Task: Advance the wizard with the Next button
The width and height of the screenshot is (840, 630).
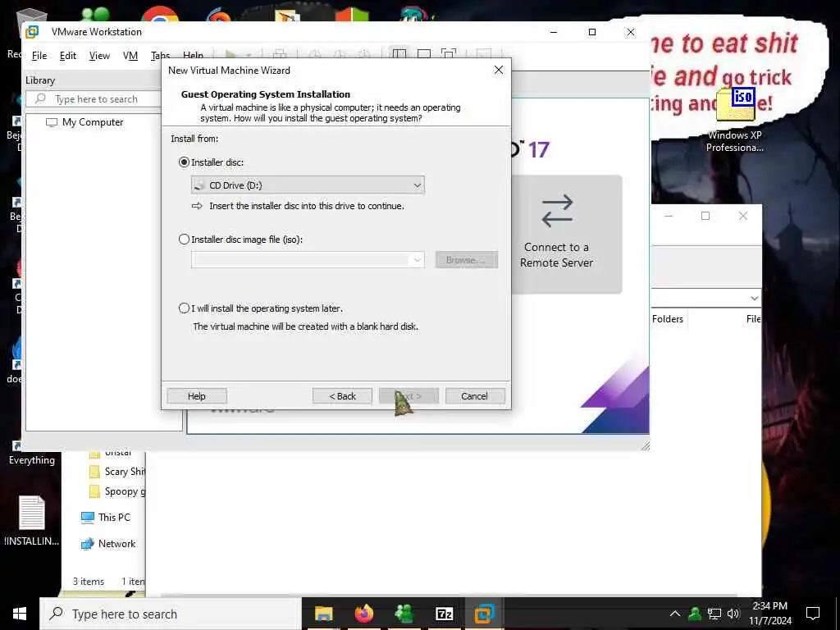Action: [x=409, y=396]
